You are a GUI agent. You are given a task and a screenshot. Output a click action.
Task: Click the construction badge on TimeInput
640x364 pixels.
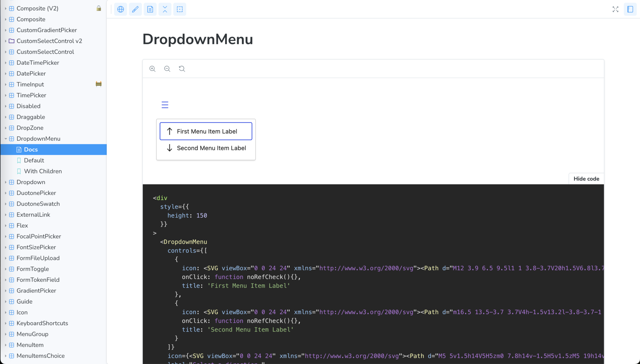coord(99,84)
